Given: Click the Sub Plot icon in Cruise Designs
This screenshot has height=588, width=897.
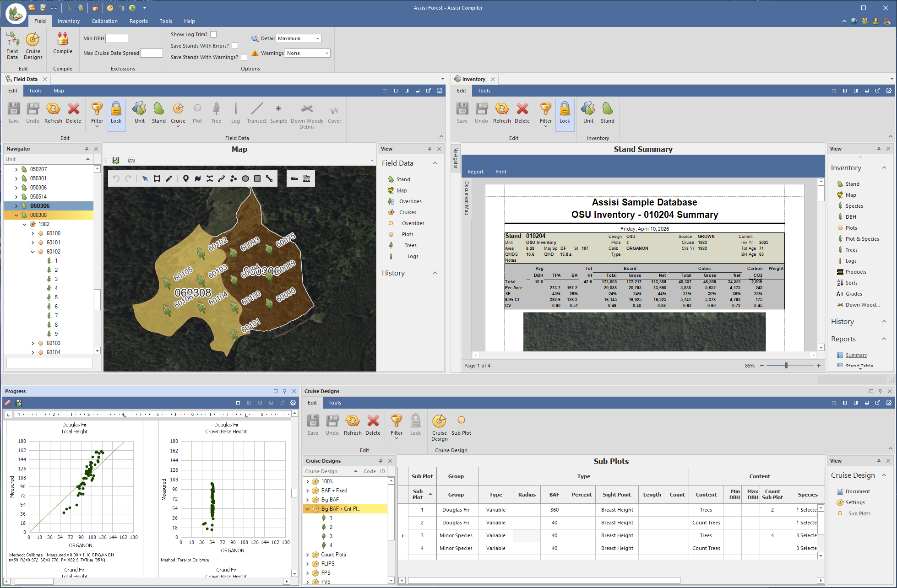Looking at the screenshot, I should coord(461,425).
